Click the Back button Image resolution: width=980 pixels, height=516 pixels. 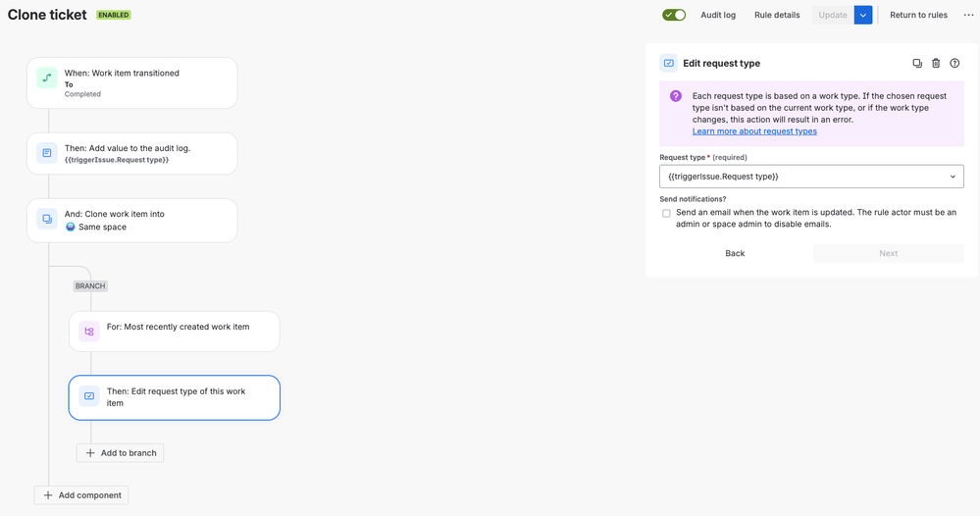735,253
